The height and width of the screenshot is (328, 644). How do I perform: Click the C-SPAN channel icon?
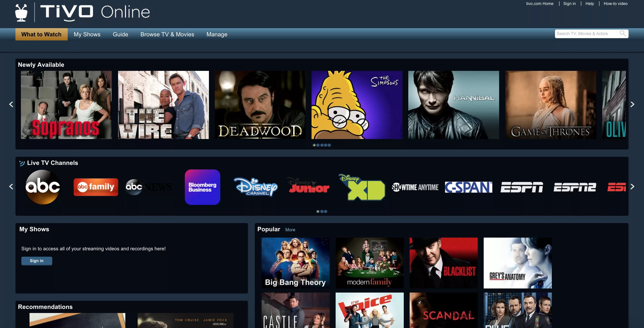(468, 186)
